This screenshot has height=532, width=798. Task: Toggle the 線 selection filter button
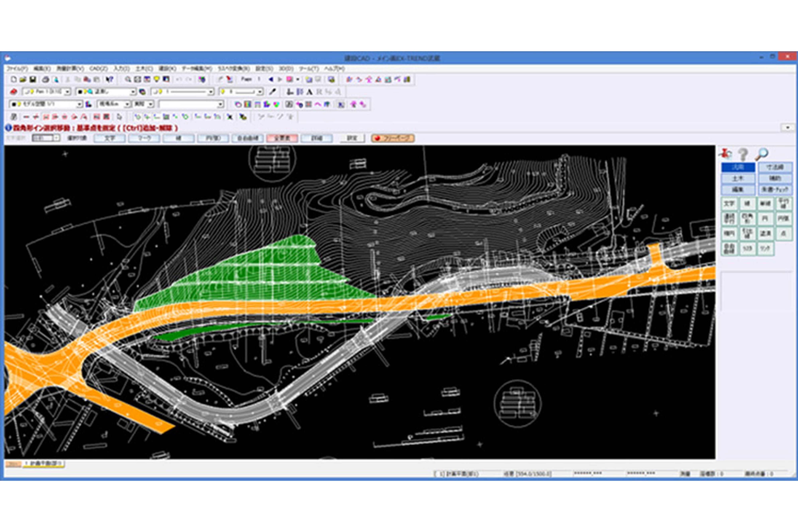coord(179,138)
